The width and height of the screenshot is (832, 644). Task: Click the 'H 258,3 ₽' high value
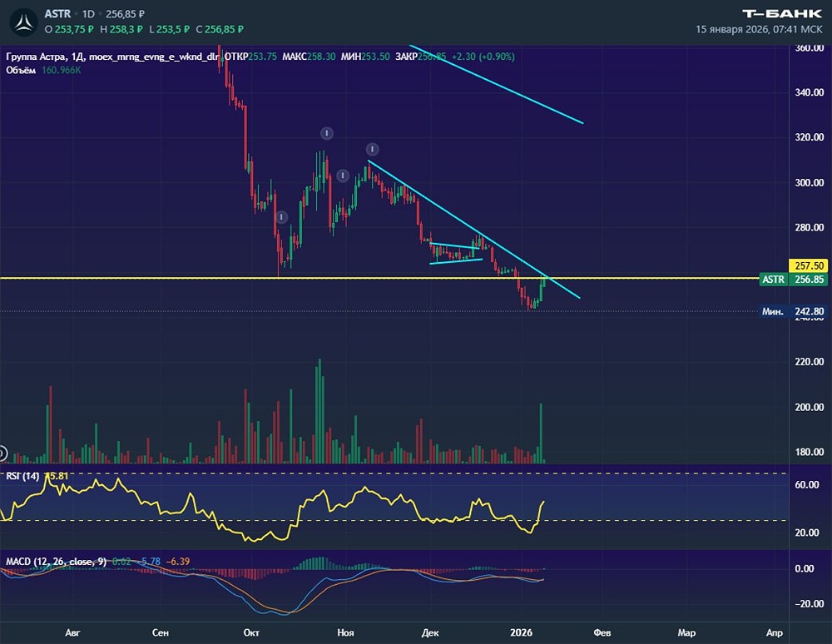coord(121,29)
